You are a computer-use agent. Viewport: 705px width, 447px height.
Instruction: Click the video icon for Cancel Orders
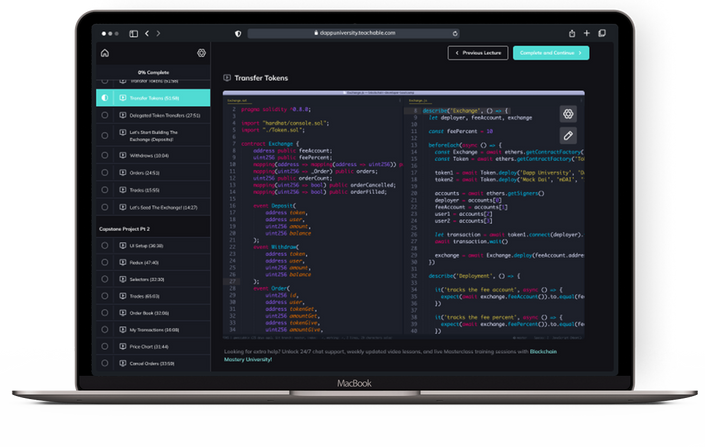click(122, 363)
